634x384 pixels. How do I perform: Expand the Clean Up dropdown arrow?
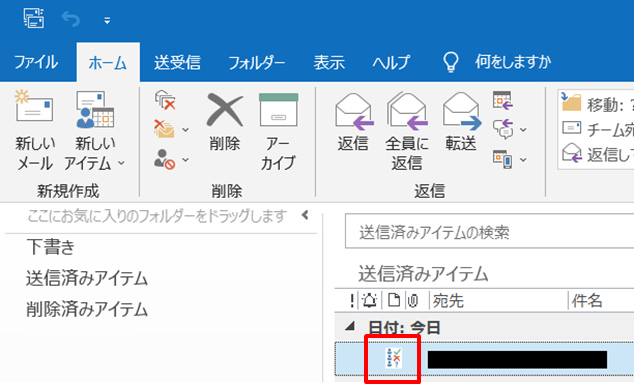(186, 130)
